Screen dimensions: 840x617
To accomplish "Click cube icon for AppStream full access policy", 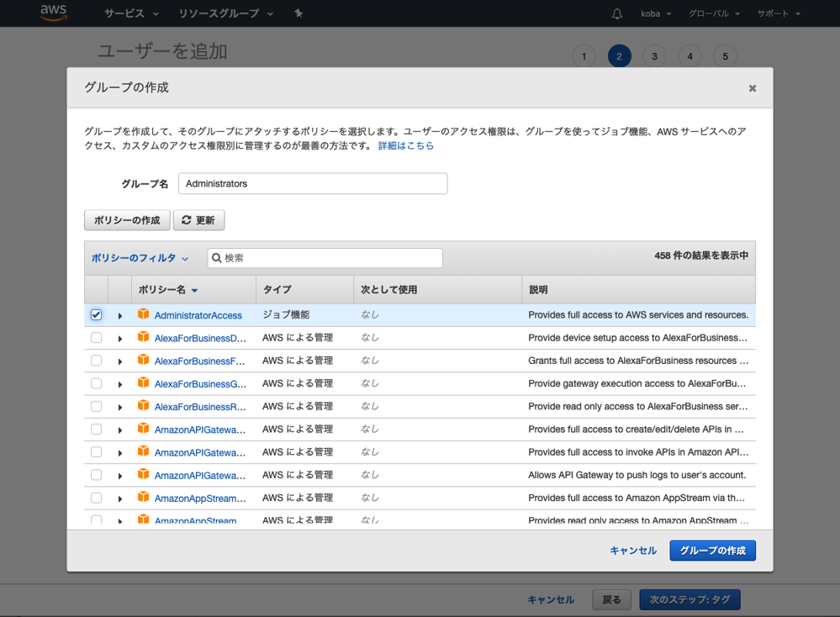I will 143,497.
